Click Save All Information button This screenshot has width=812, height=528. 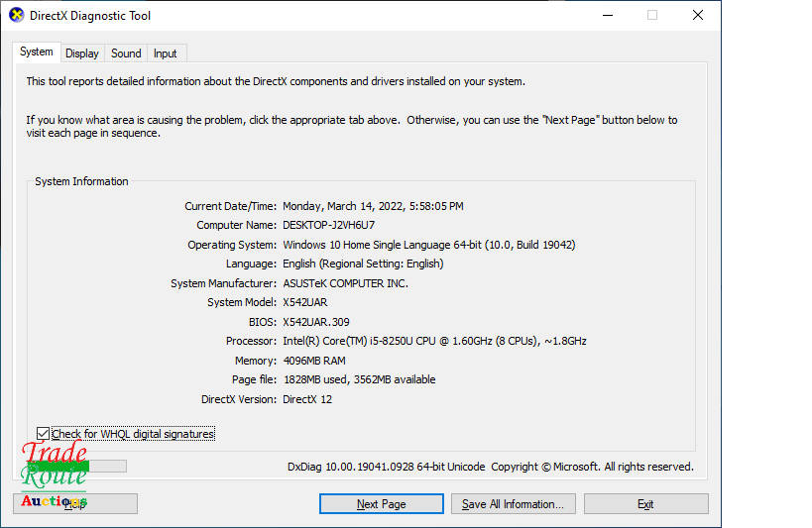pyautogui.click(x=513, y=504)
